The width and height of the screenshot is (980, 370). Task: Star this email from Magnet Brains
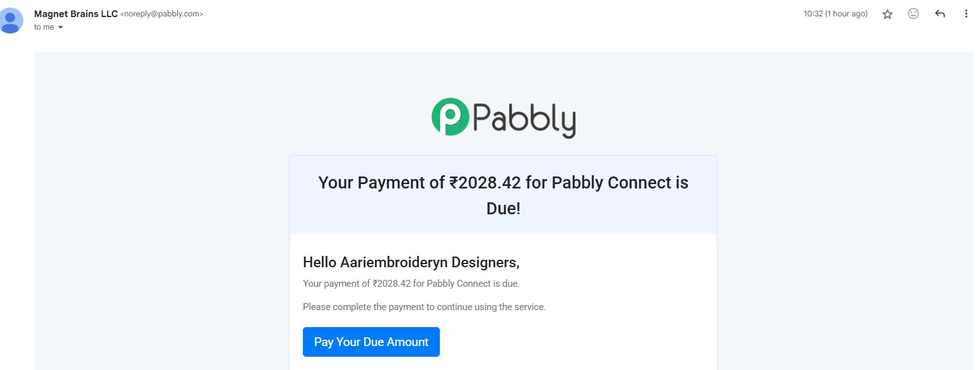tap(887, 14)
